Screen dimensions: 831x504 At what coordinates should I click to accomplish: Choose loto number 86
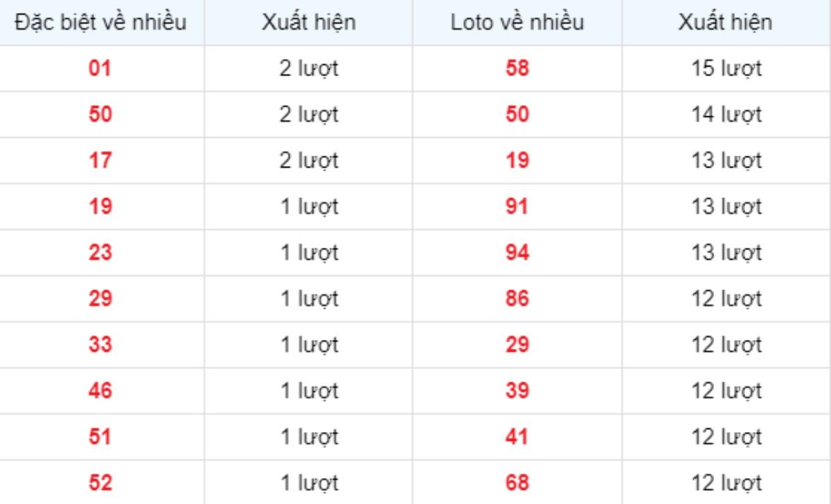(517, 299)
